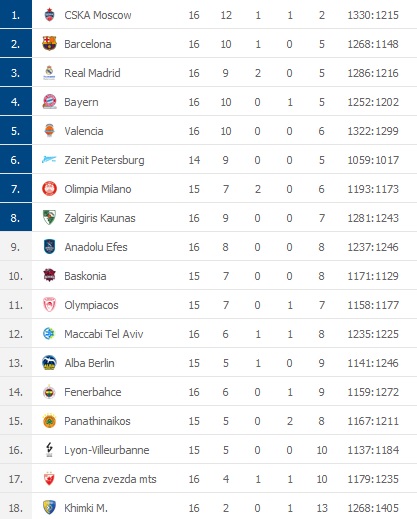Select the Bayern team logo
Screen dimensions: 417x519
click(49, 102)
